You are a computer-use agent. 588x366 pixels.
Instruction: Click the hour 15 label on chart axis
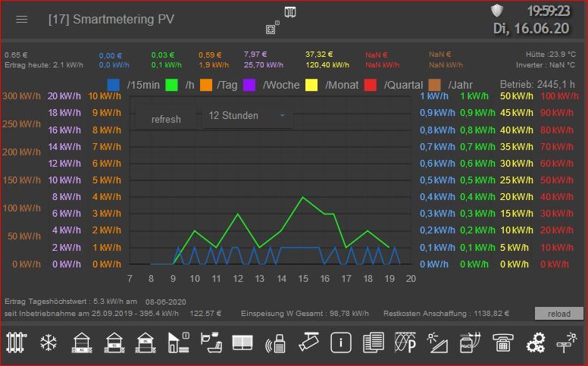[x=303, y=279]
